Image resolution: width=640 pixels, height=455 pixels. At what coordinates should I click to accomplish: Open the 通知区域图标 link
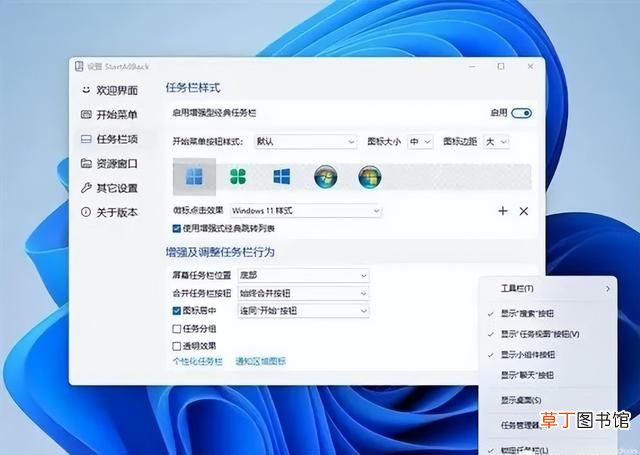tap(260, 361)
